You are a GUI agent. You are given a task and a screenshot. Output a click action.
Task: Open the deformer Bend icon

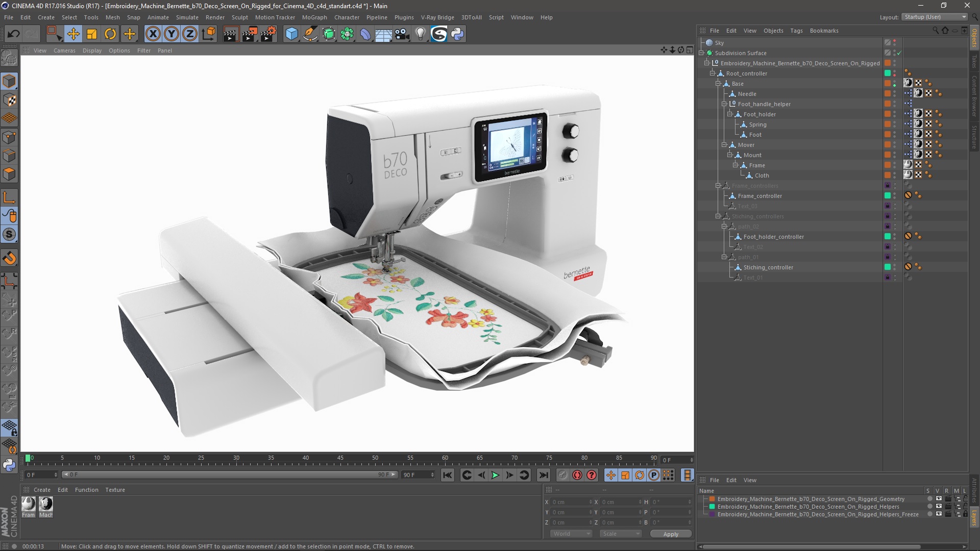[365, 34]
